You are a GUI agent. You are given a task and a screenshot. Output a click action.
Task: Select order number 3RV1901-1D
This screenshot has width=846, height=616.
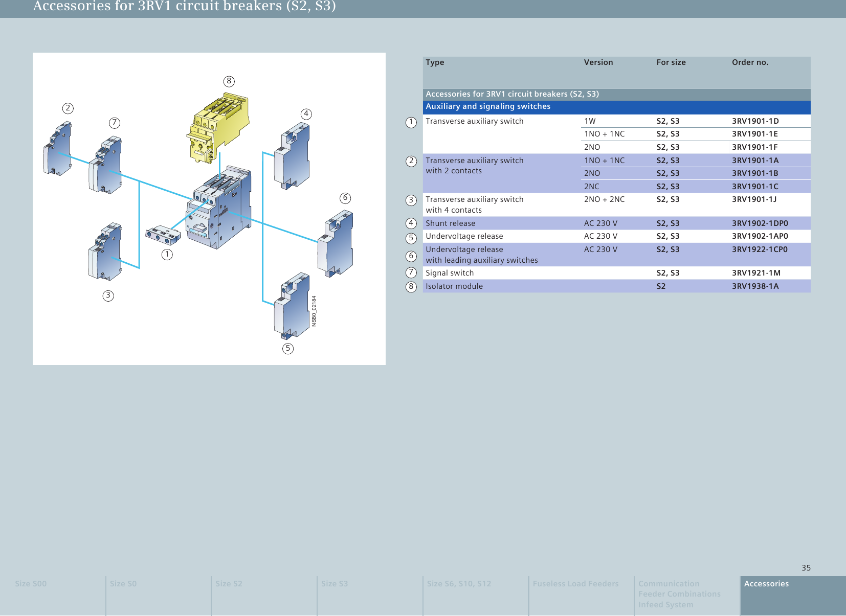point(755,121)
